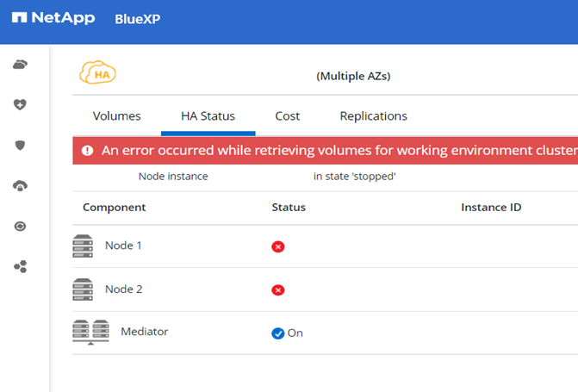
Task: Click the eye icon in the sidebar
Action: pos(21,227)
